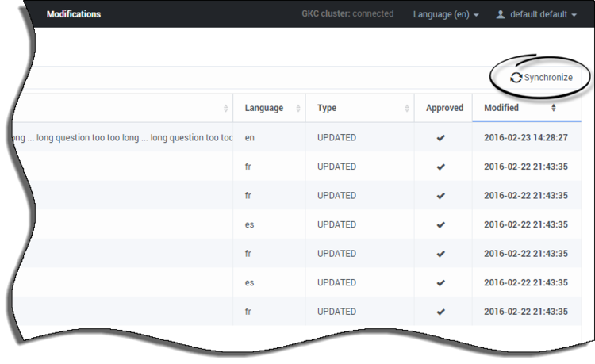595x364 pixels.
Task: Click sort arrows on the leftmost question column
Action: [226, 109]
